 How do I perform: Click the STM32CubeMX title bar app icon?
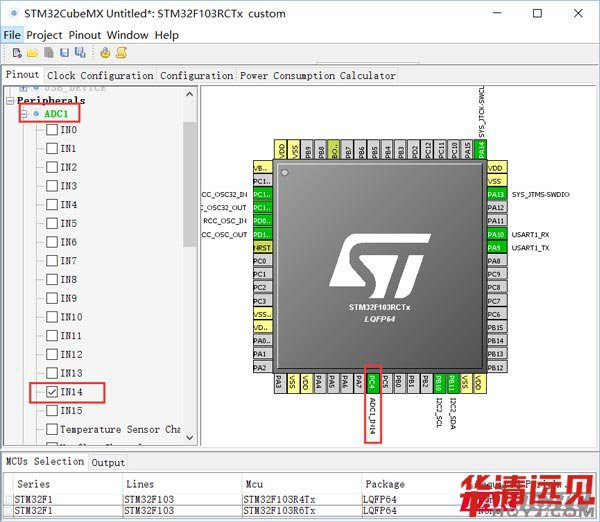click(x=14, y=13)
